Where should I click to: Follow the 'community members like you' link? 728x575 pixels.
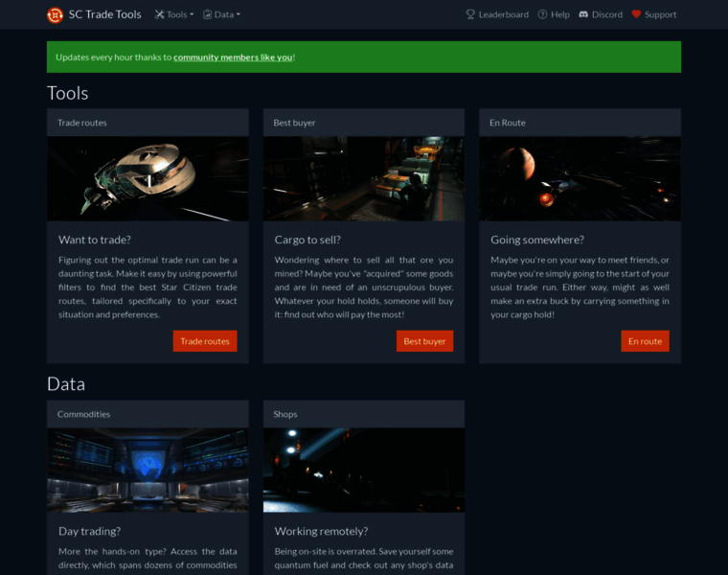pyautogui.click(x=233, y=57)
